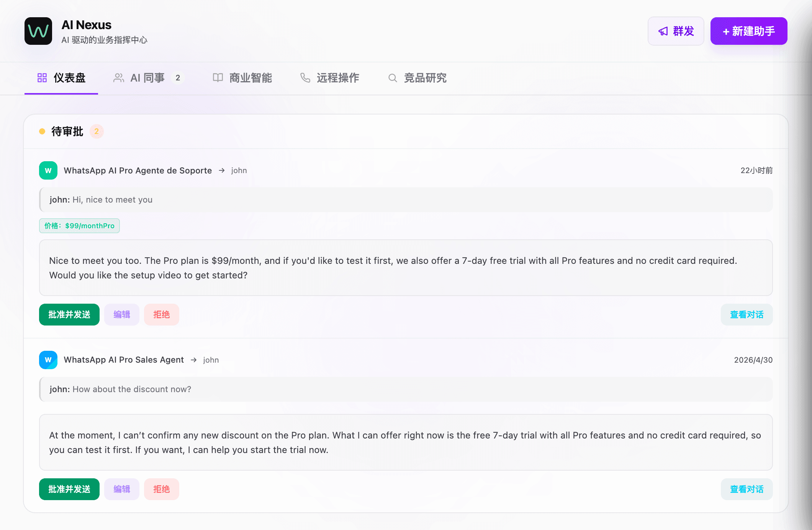Click recipient 'john' on the Soporte card
Image resolution: width=812 pixels, height=530 pixels.
tap(239, 170)
